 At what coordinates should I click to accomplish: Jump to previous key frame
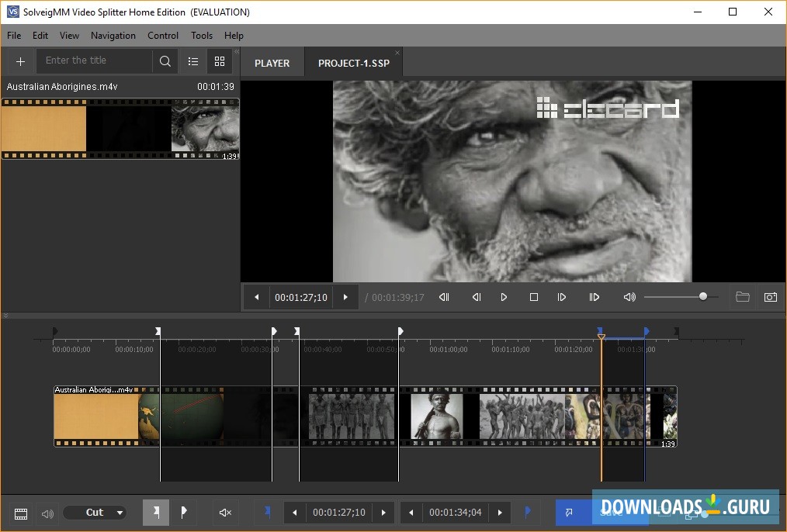[x=444, y=297]
